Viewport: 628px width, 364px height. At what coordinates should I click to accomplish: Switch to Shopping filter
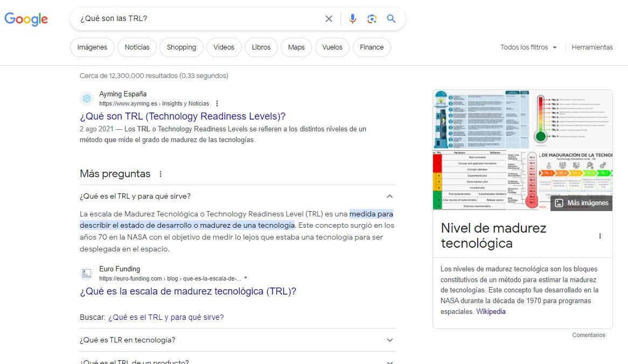(x=182, y=47)
